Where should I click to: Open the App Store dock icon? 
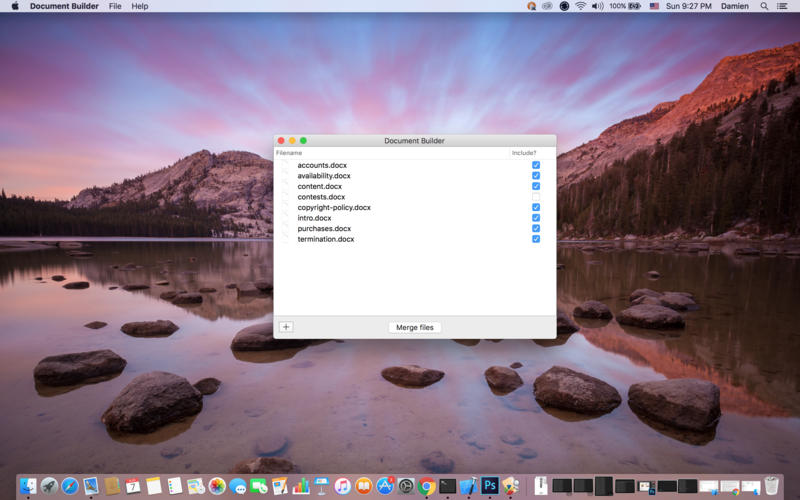385,486
